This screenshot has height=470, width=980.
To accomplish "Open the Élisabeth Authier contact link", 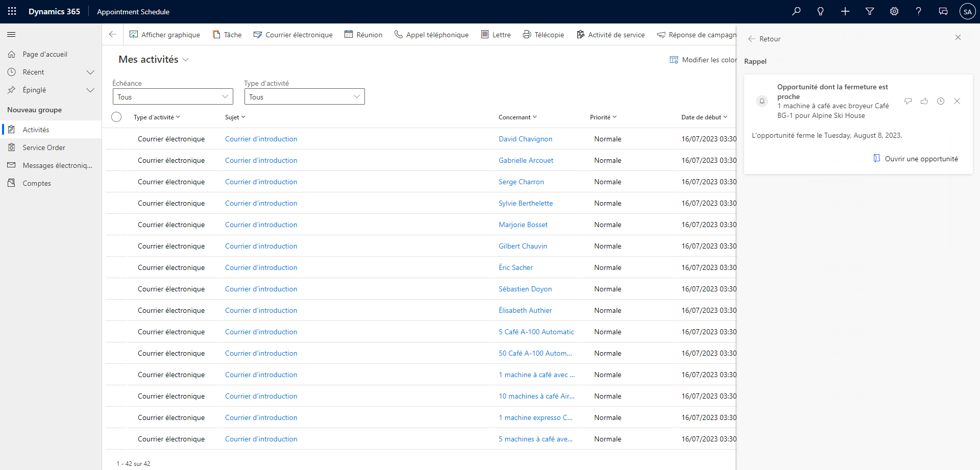I will click(525, 310).
